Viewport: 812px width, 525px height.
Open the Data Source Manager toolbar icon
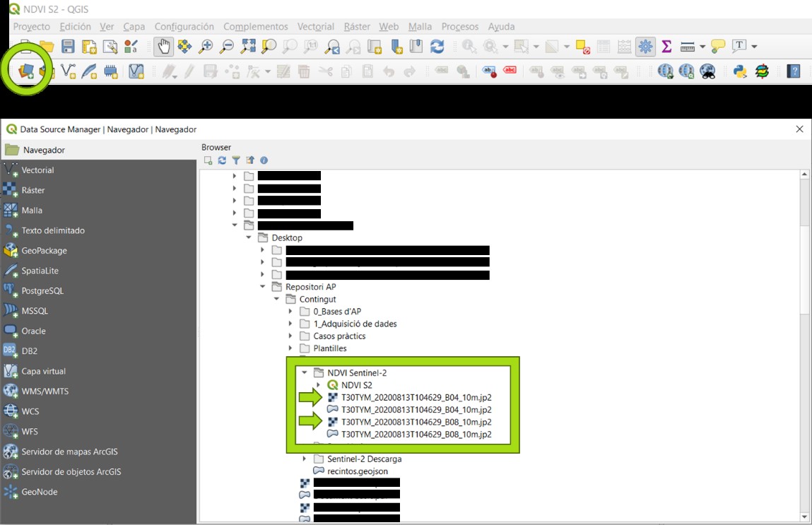(26, 71)
